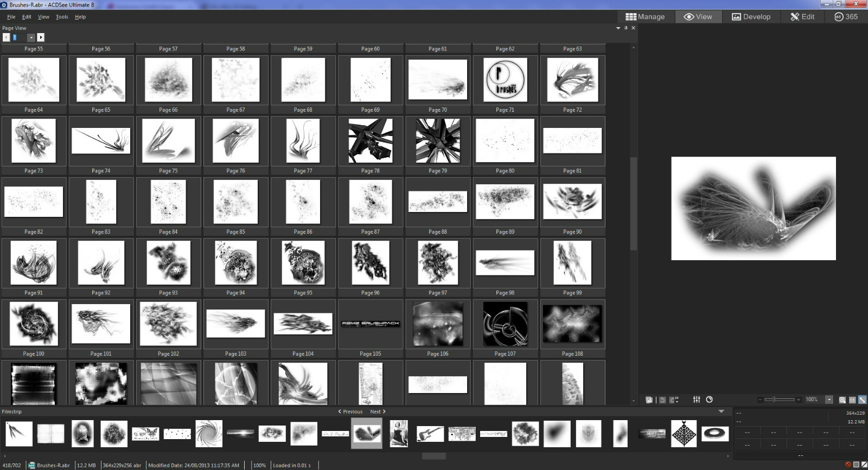Click the page number input field
This screenshot has height=470, width=868.
point(20,37)
